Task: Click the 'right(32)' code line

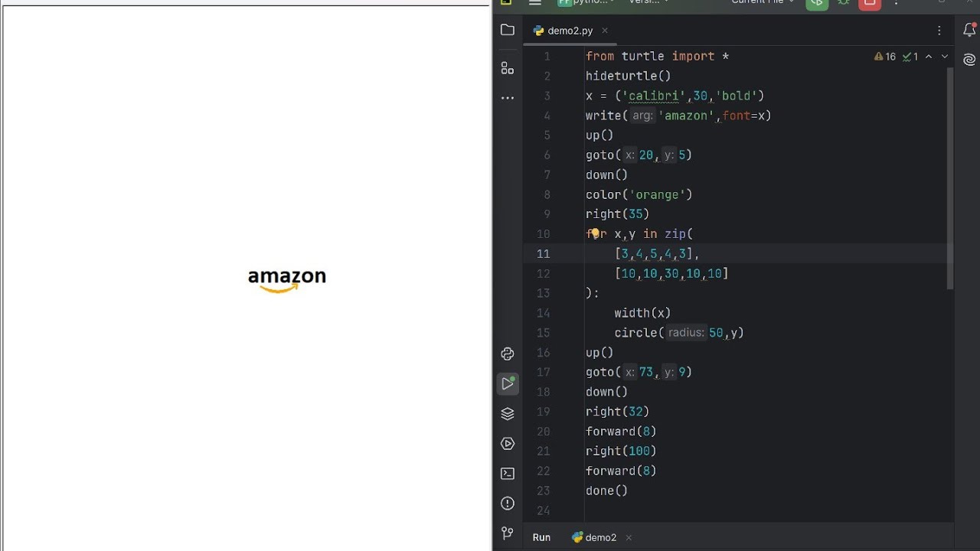Action: point(617,412)
